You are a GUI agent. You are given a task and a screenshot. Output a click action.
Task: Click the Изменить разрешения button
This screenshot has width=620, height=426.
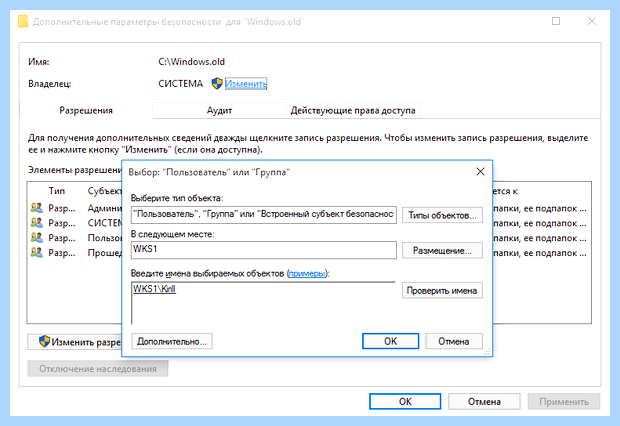(x=75, y=342)
